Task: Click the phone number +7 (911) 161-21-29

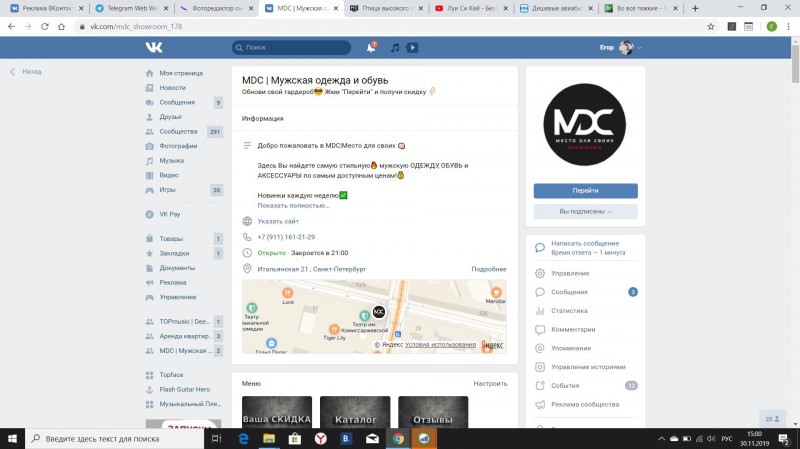Action: point(286,237)
